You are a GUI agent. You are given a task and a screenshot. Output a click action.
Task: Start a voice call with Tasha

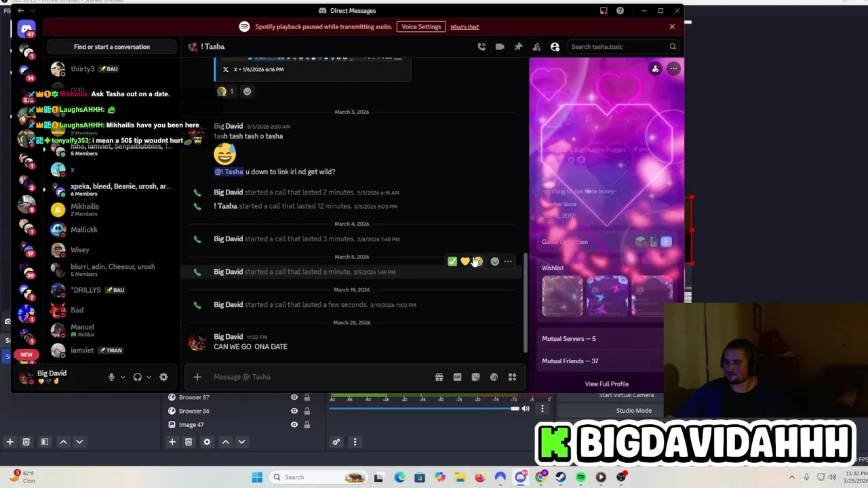pos(481,47)
